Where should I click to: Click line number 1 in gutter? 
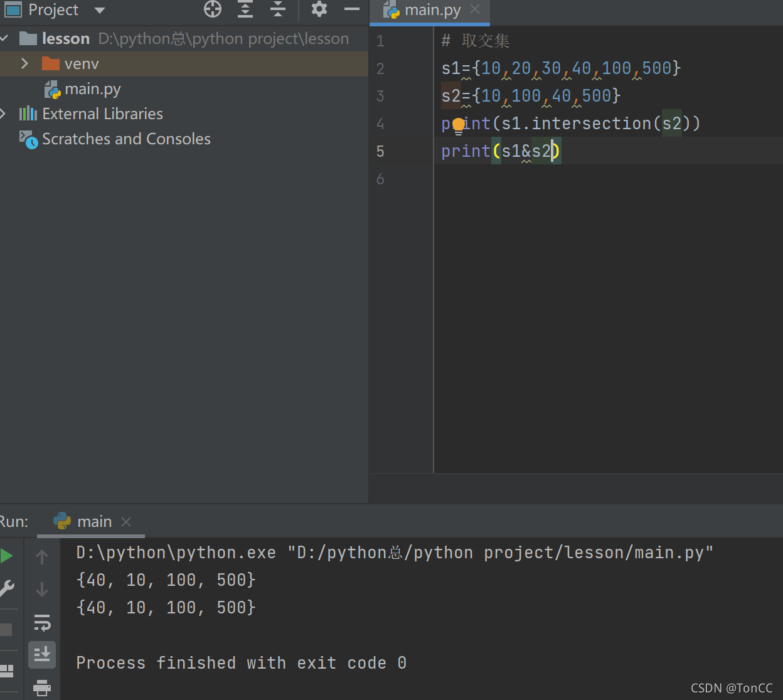[380, 41]
